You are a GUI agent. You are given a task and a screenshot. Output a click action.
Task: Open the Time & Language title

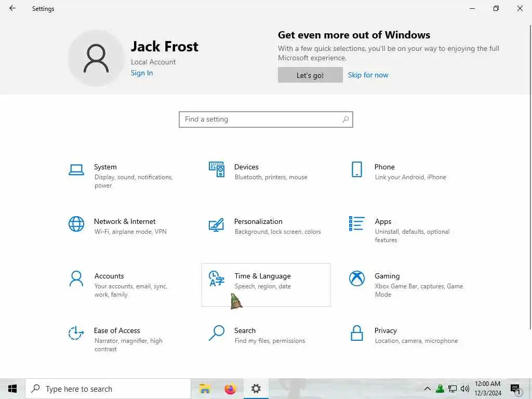coord(262,276)
